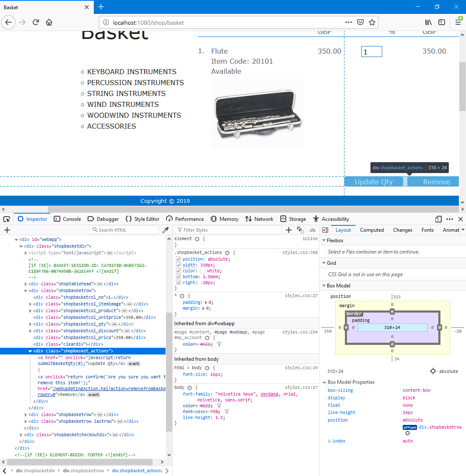This screenshot has width=466, height=476.
Task: Toggle the .cls classes panel
Action: click(312, 230)
